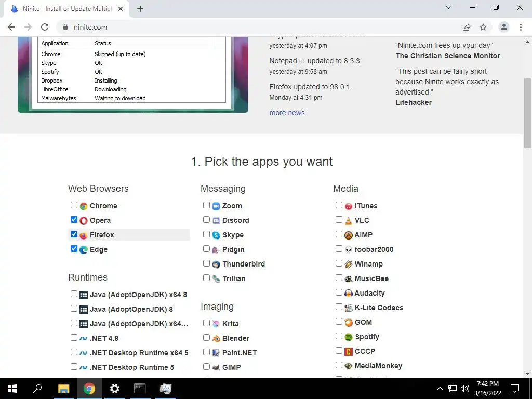
Task: Click the K-Lite Codecs label
Action: [x=379, y=308]
